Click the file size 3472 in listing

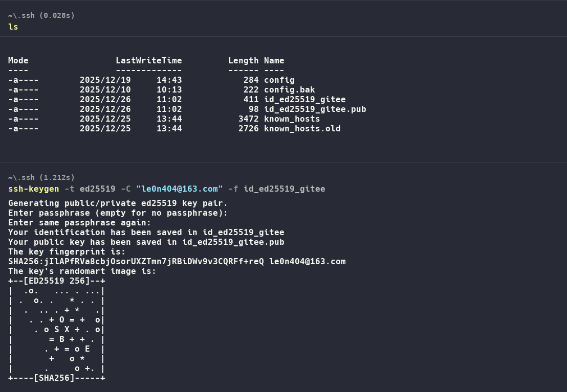coord(248,119)
